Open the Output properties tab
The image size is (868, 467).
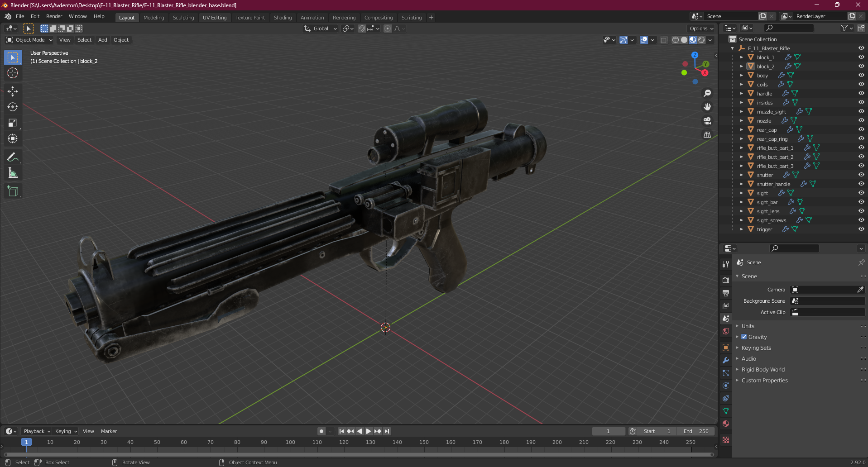[x=726, y=293]
